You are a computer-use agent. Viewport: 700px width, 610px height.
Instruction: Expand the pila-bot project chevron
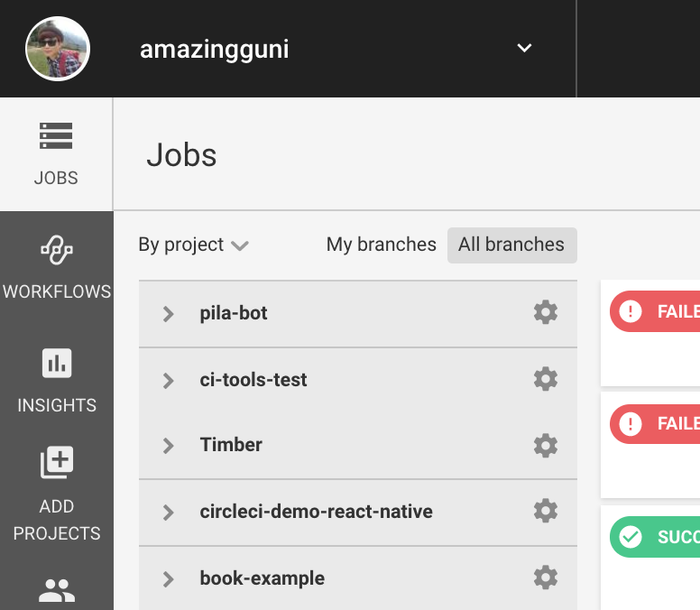point(169,314)
